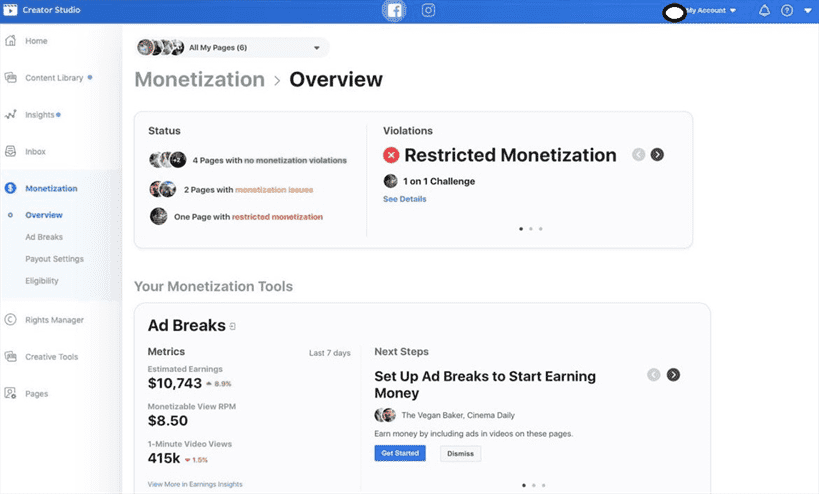The width and height of the screenshot is (819, 494).
Task: Open View More in Earnings Insights
Action: tap(195, 485)
